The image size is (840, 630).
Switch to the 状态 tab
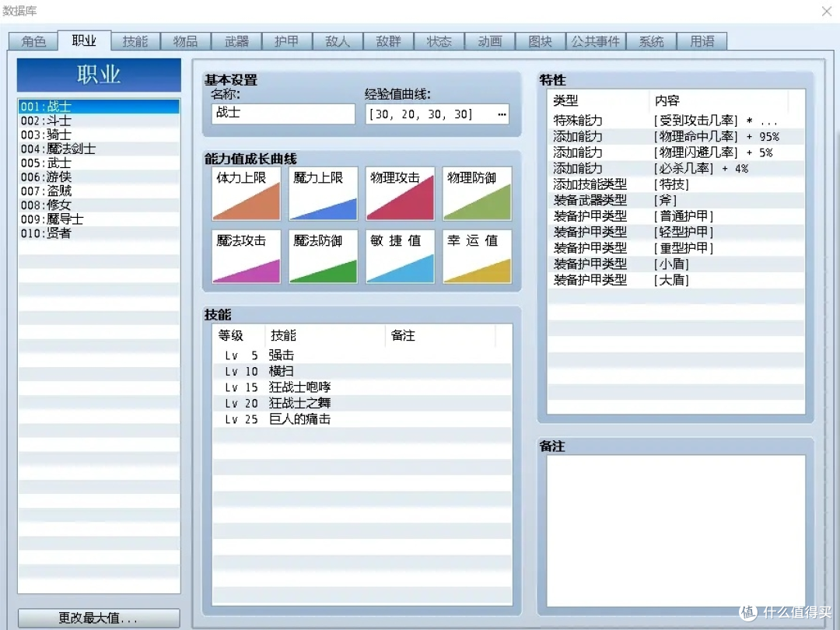[x=439, y=41]
